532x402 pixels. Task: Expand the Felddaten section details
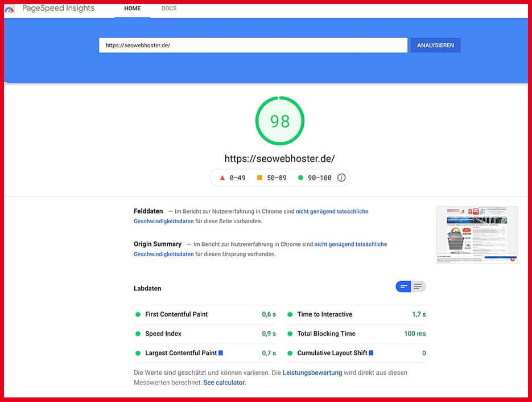pyautogui.click(x=148, y=211)
